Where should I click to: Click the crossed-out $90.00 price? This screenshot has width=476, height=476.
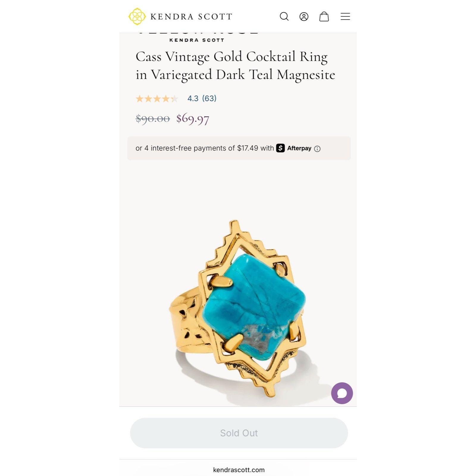(x=153, y=119)
